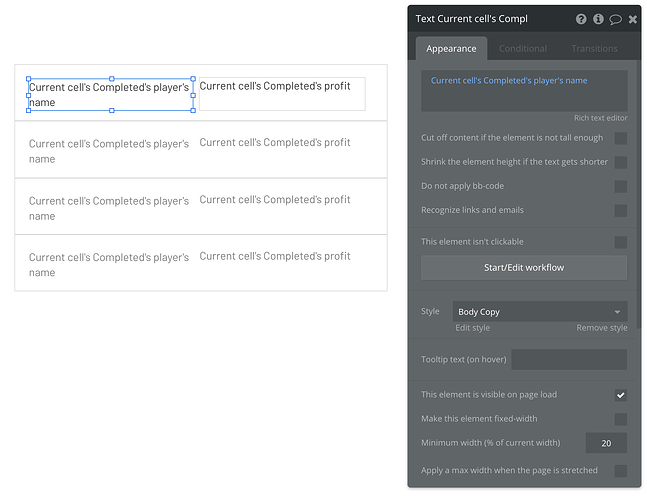The height and width of the screenshot is (500, 647).
Task: Click the Tooltip text input field
Action: tap(569, 359)
